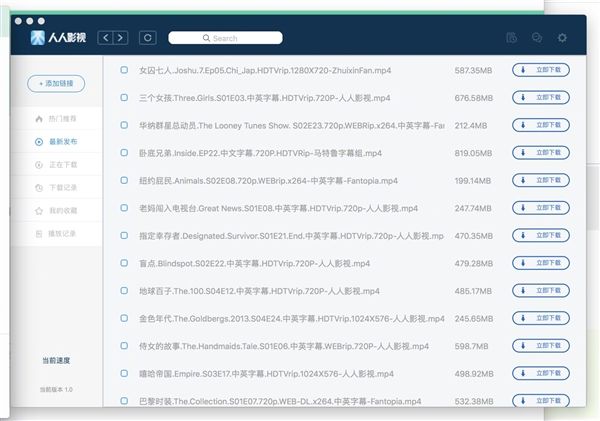The height and width of the screenshot is (421, 600).
Task: Download Empire.S03E17 with 立即下载 button
Action: (541, 373)
